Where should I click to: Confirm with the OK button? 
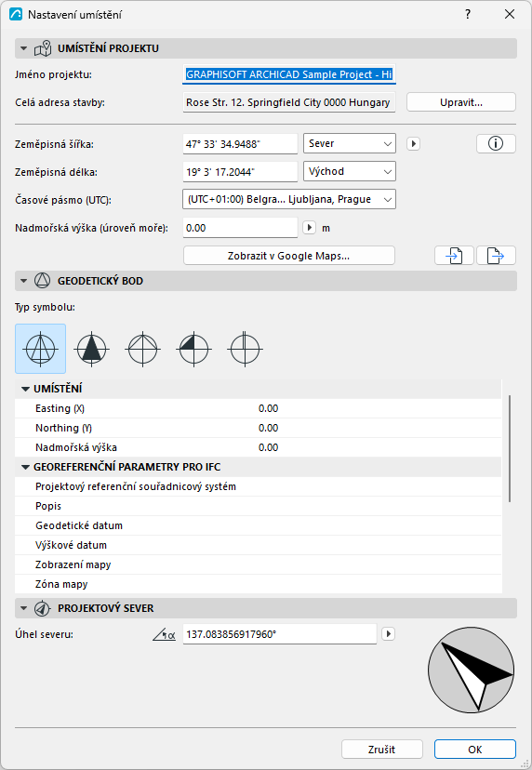tap(475, 750)
